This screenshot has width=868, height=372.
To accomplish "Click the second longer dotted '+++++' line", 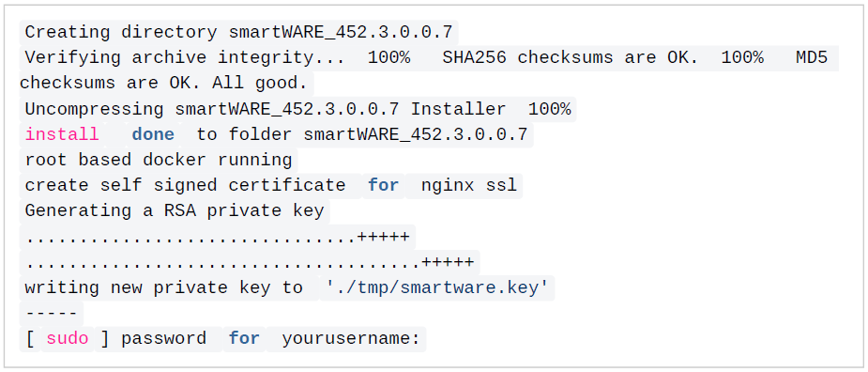I will 250,263.
